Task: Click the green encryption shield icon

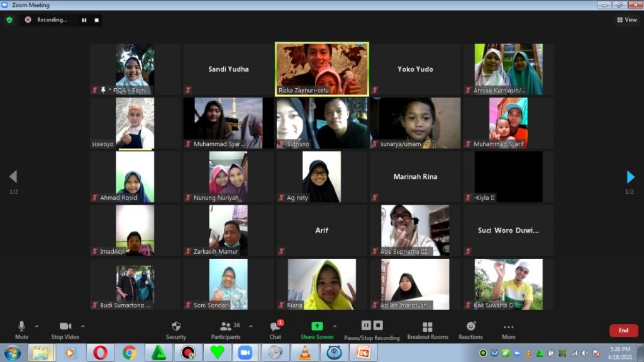Action: (9, 20)
